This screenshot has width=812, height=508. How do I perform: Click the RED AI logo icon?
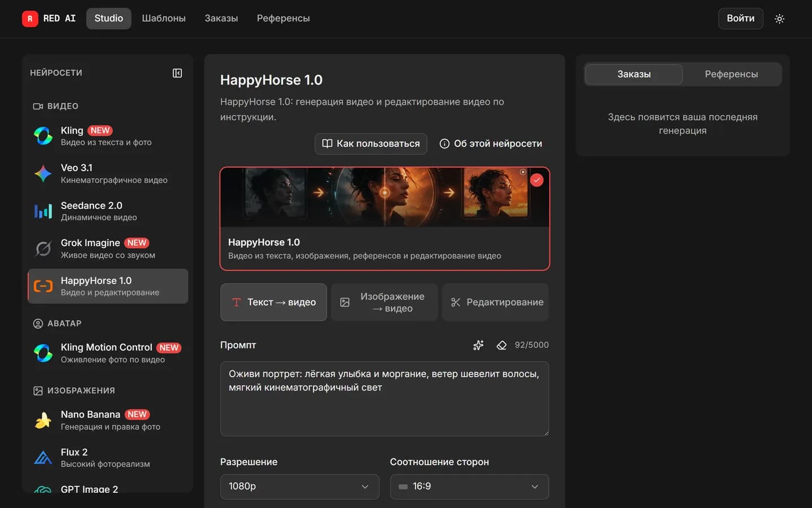pos(30,19)
